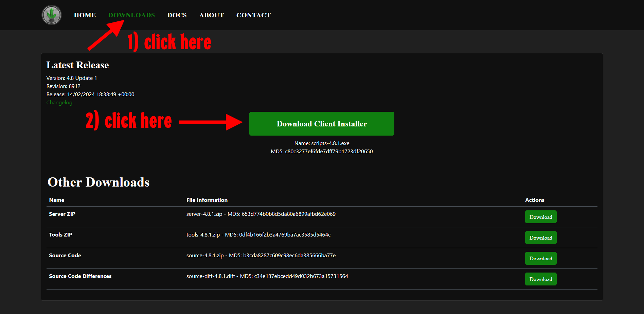The image size is (644, 314).
Task: Download the Source Code Differences file
Action: (541, 279)
